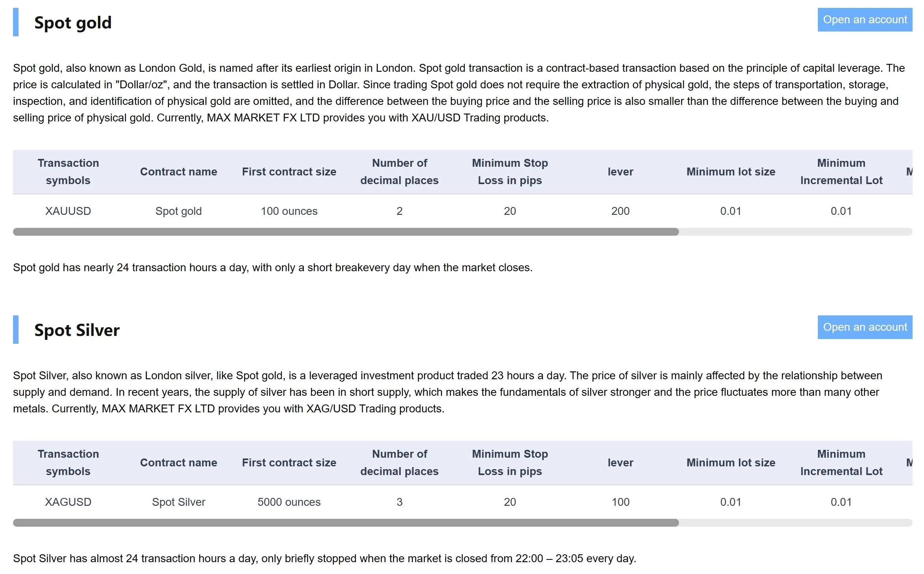The image size is (924, 574).
Task: Click the lever column header in silver table
Action: (621, 463)
